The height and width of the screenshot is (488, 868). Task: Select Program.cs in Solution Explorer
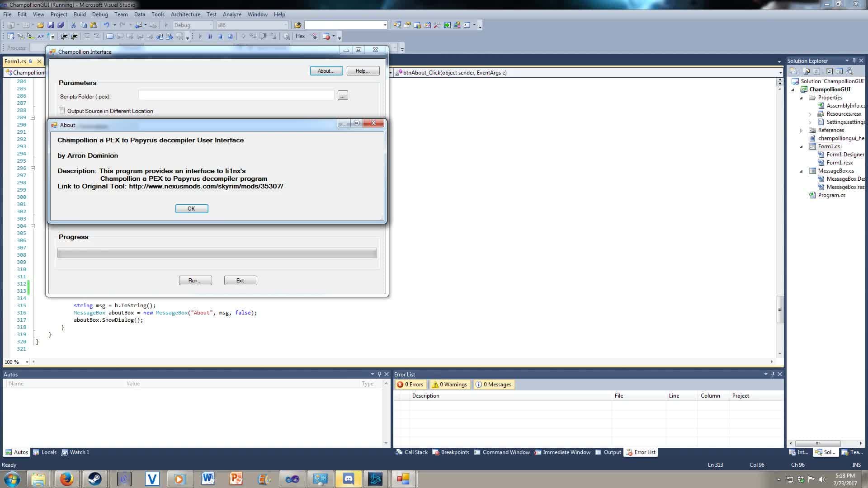pos(831,195)
